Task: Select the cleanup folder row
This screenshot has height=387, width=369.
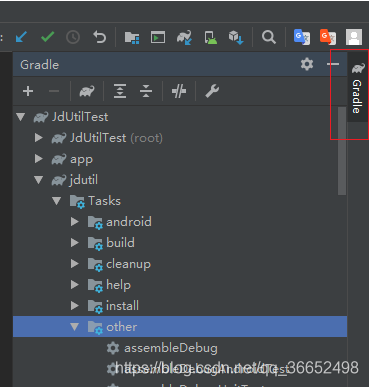Action: [x=180, y=264]
